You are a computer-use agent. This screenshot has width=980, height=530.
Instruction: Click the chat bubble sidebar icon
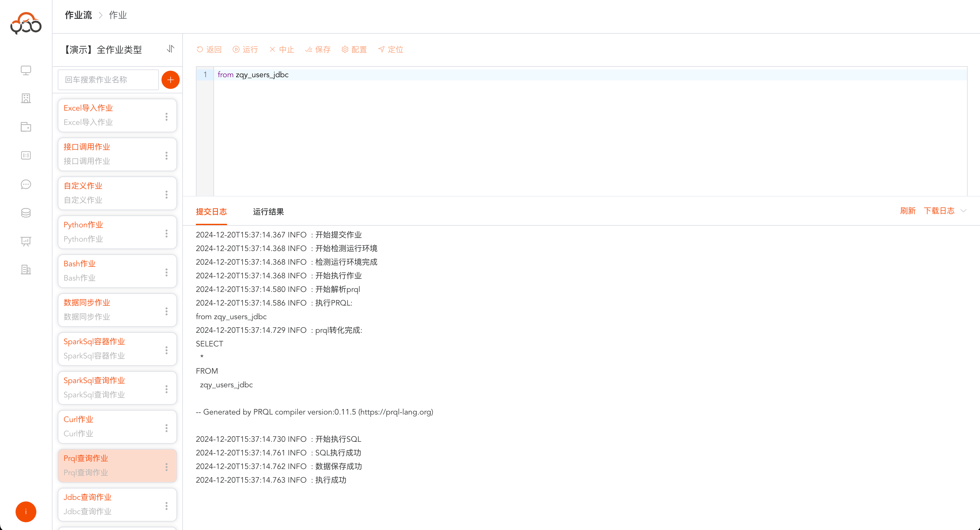(26, 185)
